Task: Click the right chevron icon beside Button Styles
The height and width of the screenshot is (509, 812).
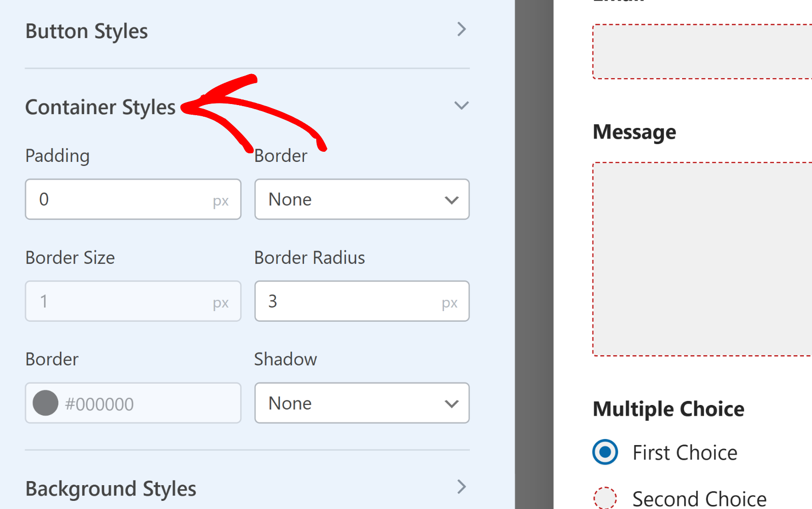Action: [461, 30]
